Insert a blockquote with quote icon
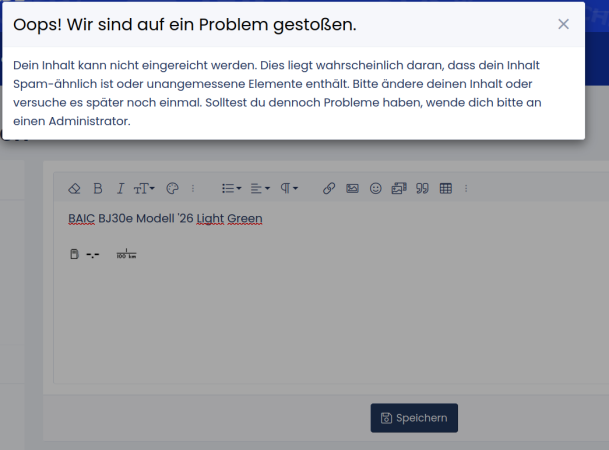 pos(422,188)
